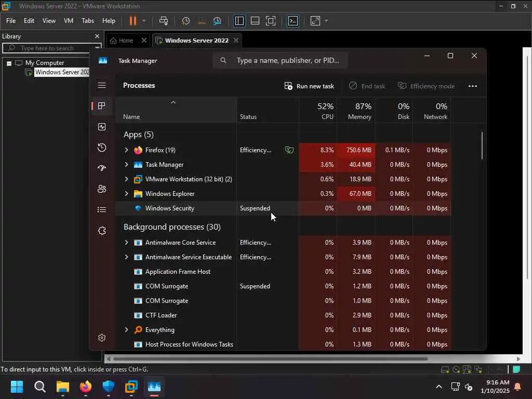
Task: Expand the Firefox (19) process group
Action: click(126, 150)
